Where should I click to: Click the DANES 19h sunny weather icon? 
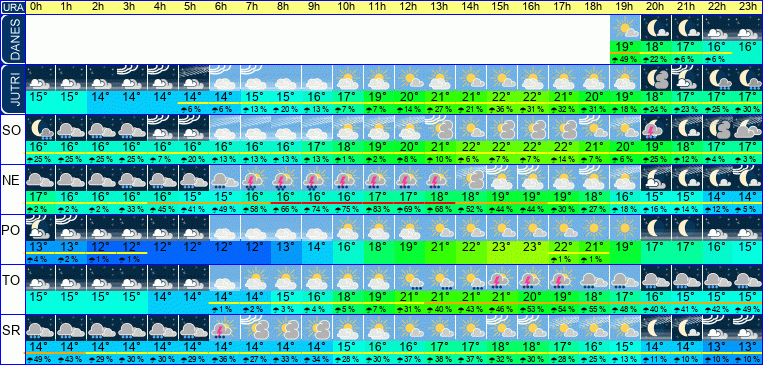point(624,28)
